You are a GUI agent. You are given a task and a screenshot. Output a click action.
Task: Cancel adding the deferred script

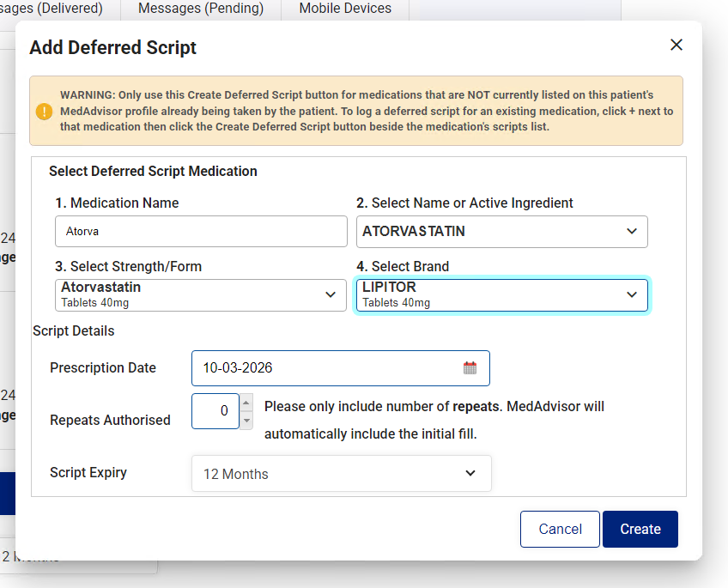pyautogui.click(x=560, y=529)
